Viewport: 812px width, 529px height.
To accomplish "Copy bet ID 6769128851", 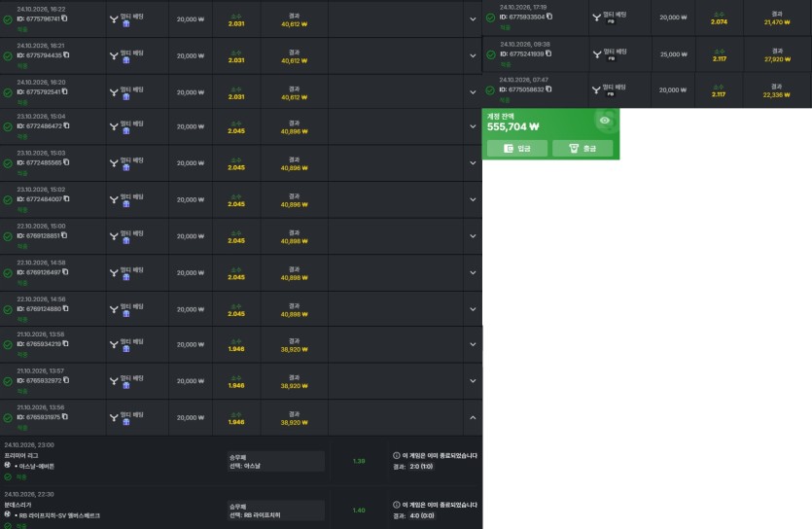I will point(64,235).
